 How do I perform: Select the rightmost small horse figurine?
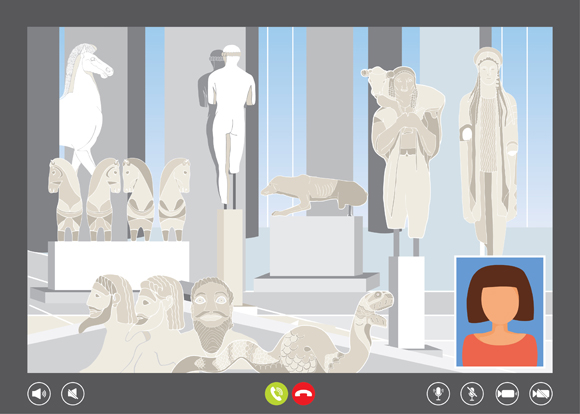(174, 199)
